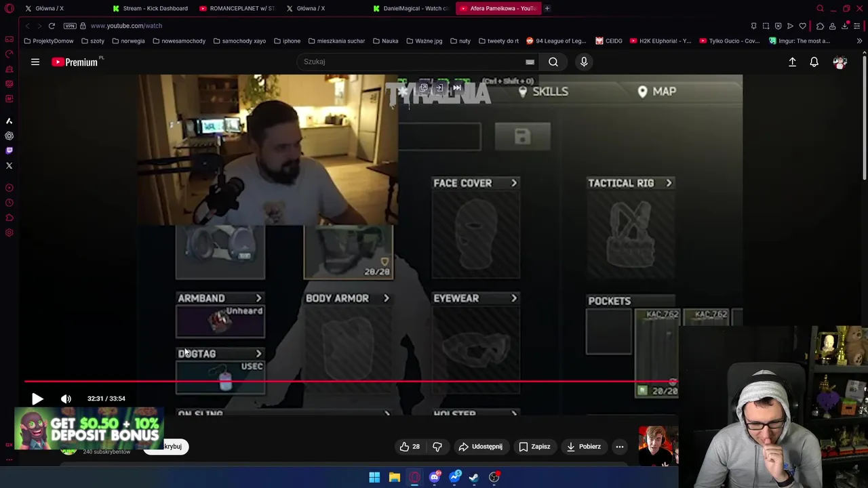868x488 pixels.
Task: Click the YouTube search magnifier button
Action: [553, 62]
